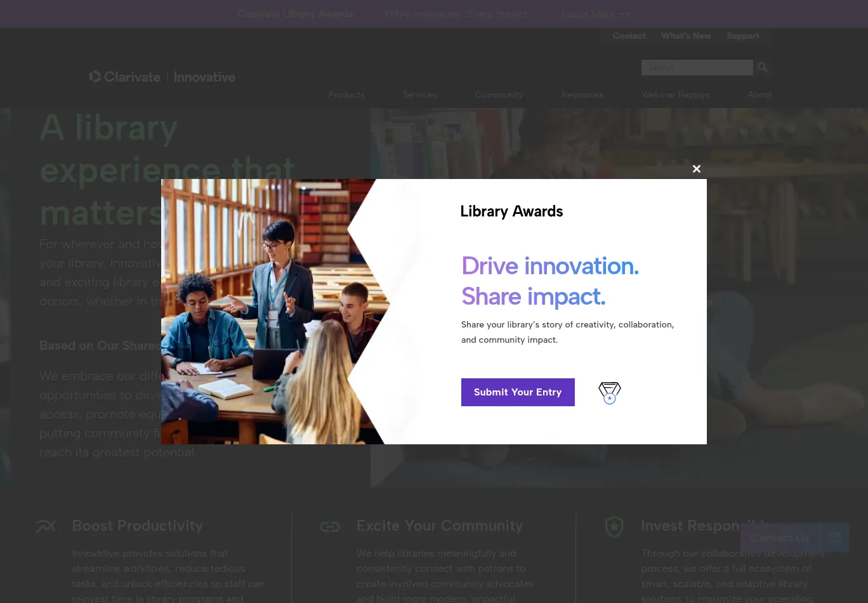Expand the Resources menu

pos(582,95)
